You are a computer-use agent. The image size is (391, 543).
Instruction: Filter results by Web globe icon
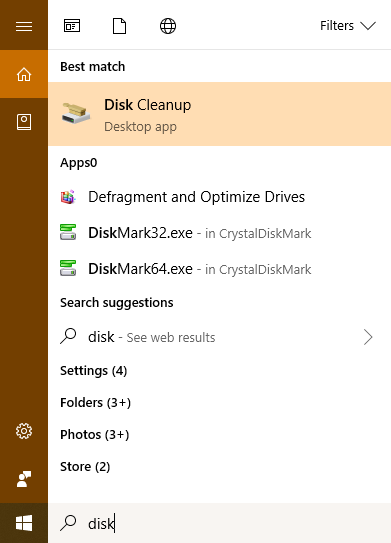pos(168,26)
